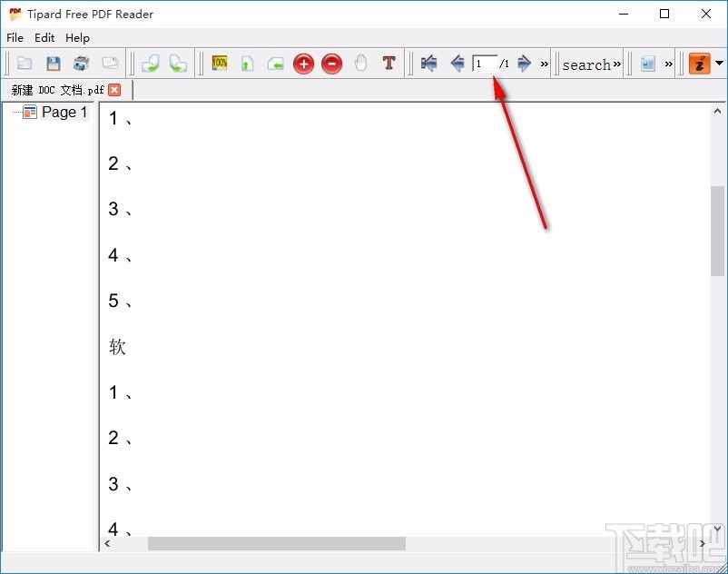Click the page view mode icon
This screenshot has height=574, width=728.
pyautogui.click(x=648, y=64)
